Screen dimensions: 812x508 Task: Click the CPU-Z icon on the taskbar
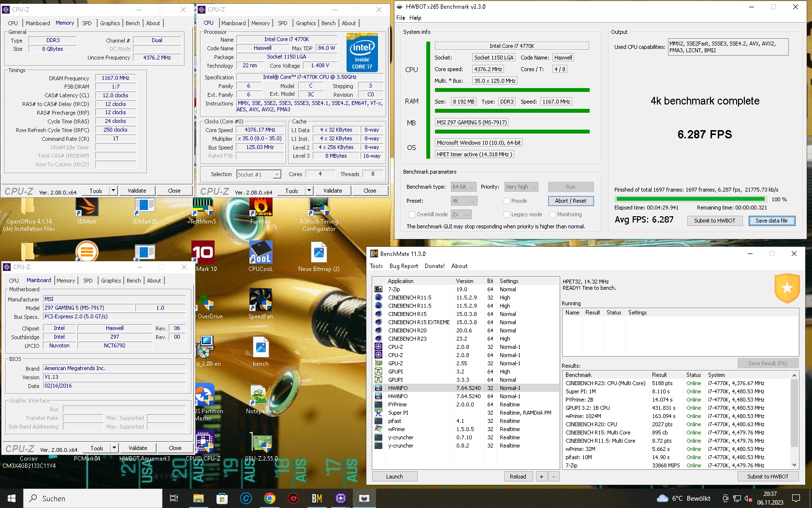pos(341,498)
